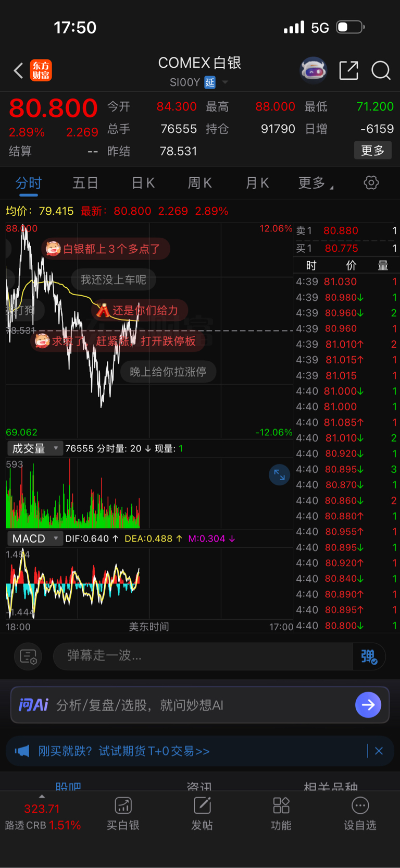Tap the 持仓 91790 value
This screenshot has width=400, height=868.
(x=278, y=129)
